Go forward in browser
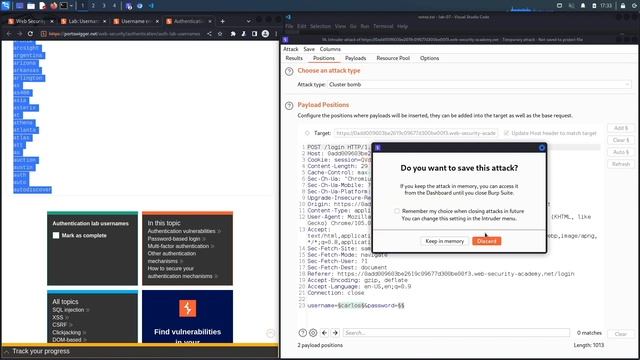640x360 pixels. click(19, 34)
